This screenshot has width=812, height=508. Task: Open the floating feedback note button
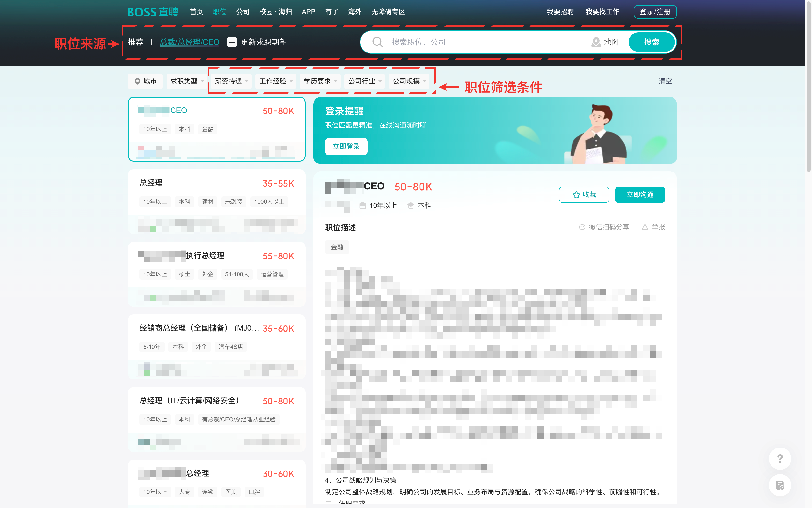(780, 485)
